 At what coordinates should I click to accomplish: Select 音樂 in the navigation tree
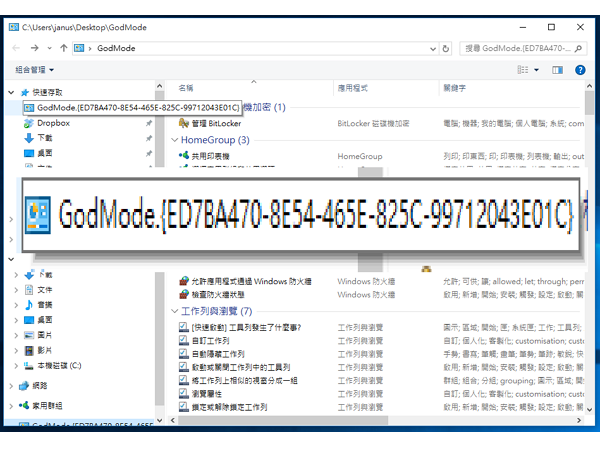click(x=45, y=305)
